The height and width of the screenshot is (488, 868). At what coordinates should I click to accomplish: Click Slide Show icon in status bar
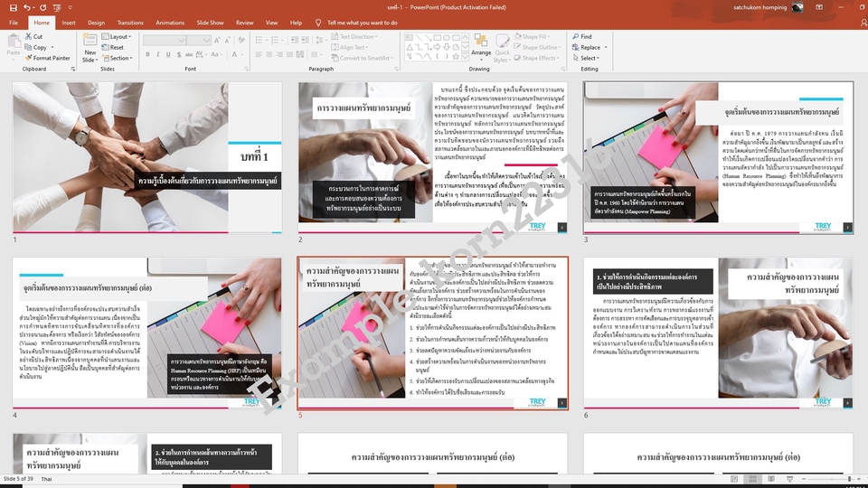[x=790, y=479]
